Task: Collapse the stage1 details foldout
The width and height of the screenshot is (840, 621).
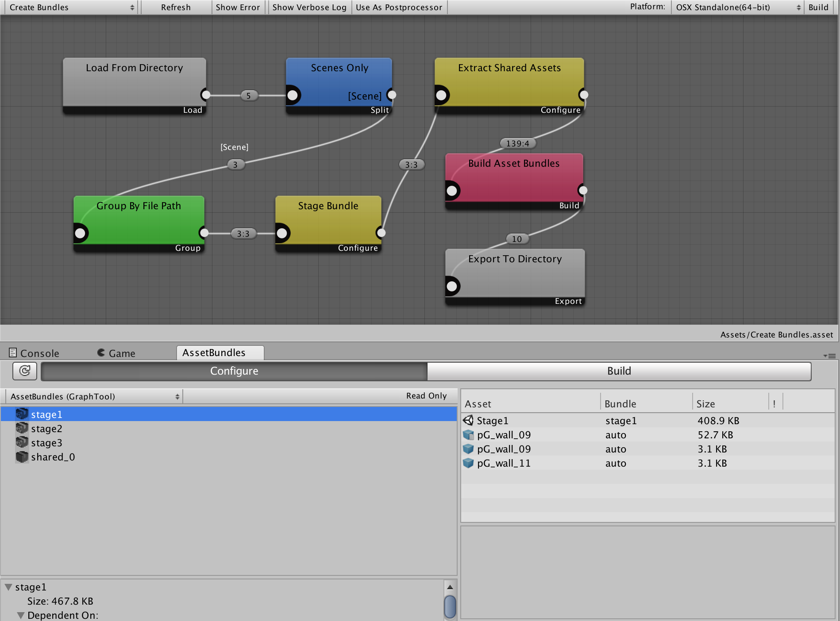Action: pos(8,587)
